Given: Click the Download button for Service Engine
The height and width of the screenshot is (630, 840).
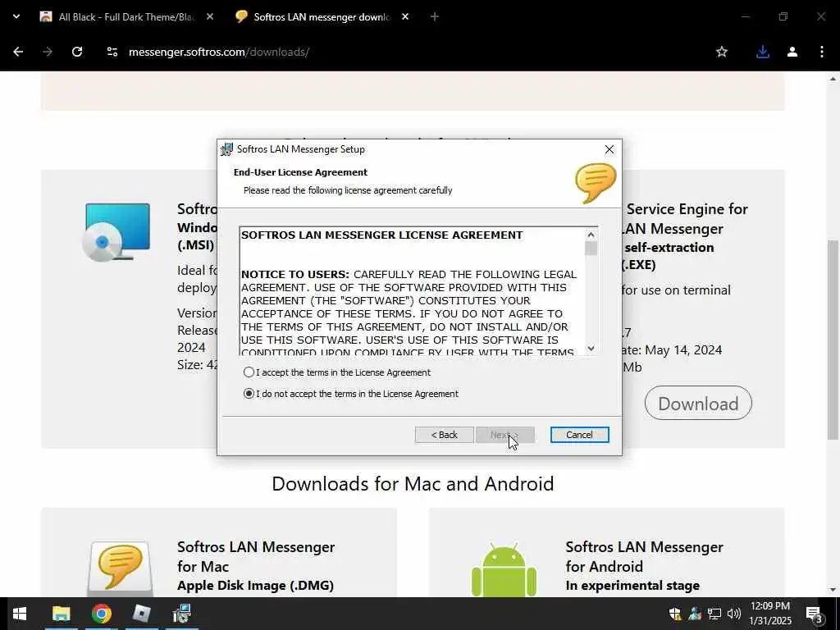Looking at the screenshot, I should pos(698,403).
